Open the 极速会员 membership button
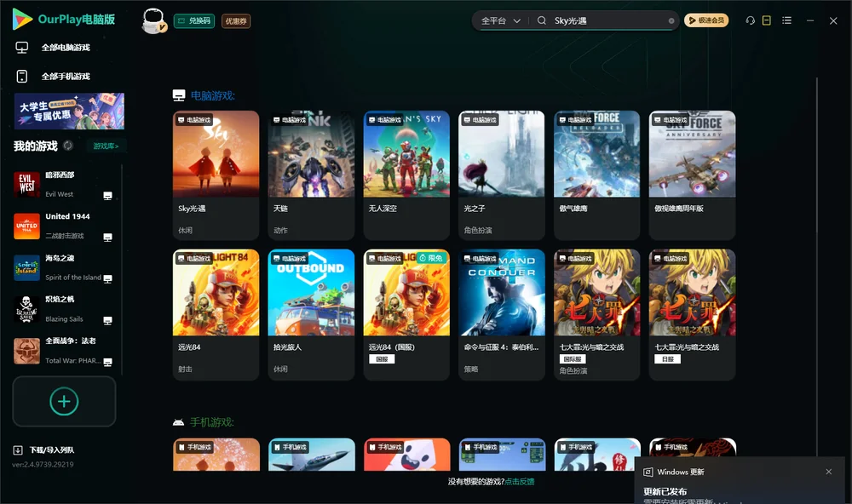 point(705,20)
